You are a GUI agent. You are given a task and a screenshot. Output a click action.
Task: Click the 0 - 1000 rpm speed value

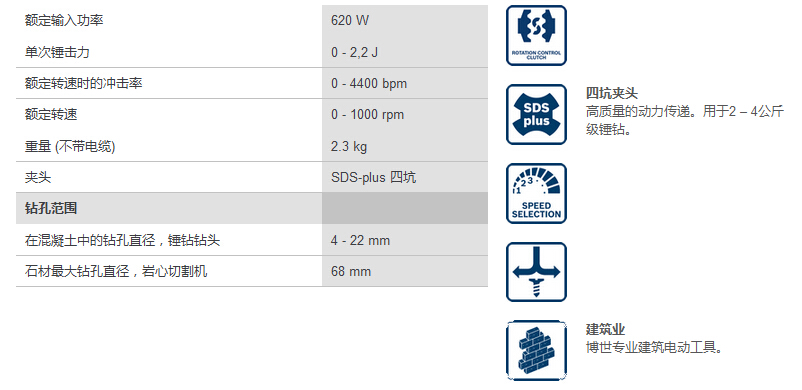click(367, 115)
